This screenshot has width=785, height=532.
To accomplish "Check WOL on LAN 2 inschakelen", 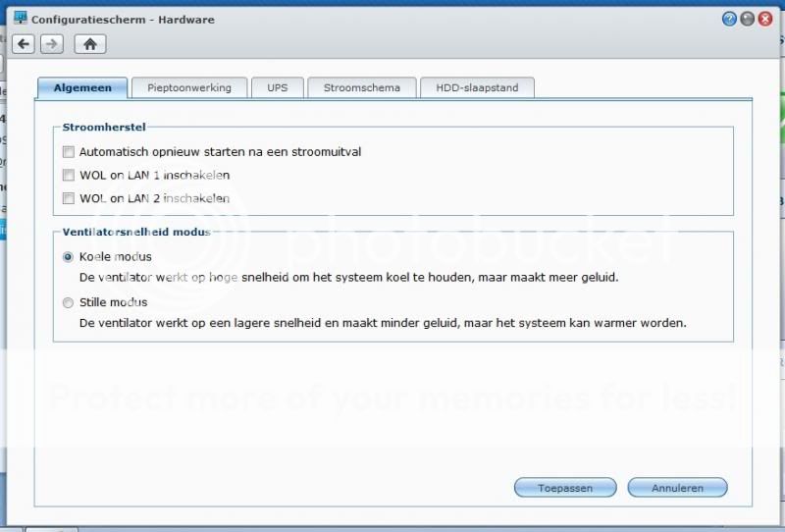I will 69,199.
